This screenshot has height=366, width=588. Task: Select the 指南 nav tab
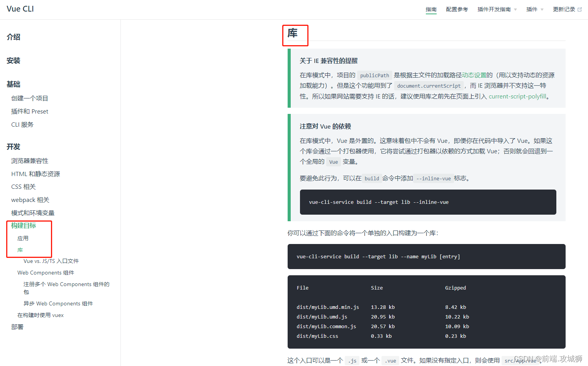tap(431, 9)
